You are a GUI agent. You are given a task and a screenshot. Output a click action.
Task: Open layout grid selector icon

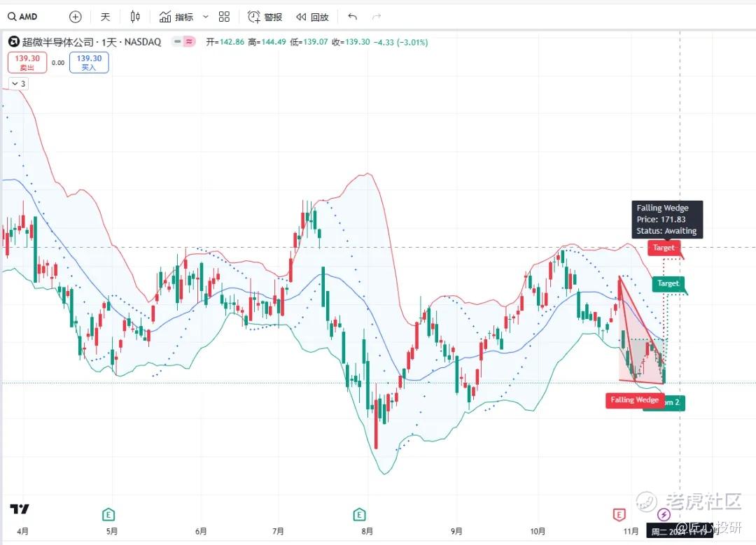224,17
